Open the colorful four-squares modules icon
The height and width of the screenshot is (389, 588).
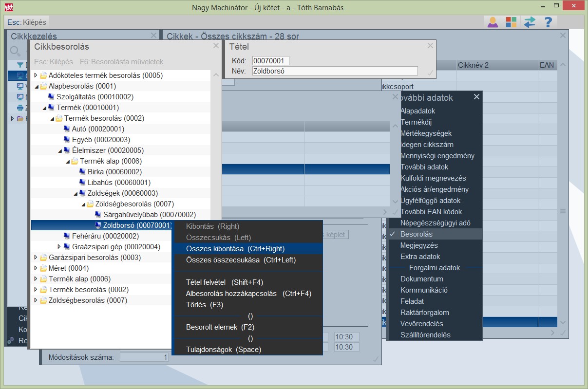coord(511,22)
